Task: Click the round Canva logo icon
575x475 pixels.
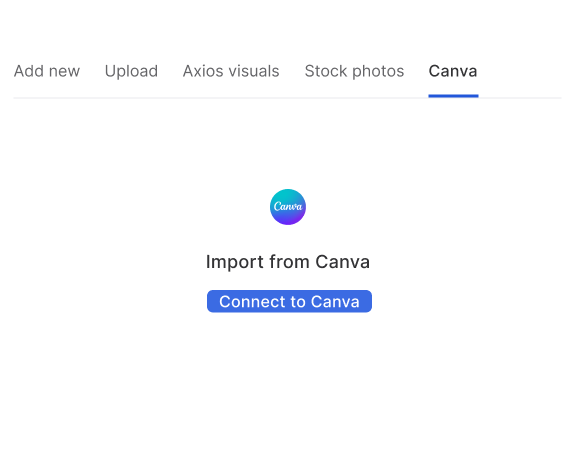Action: coord(288,207)
